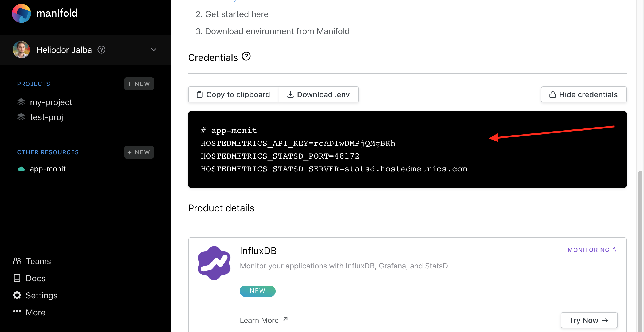Open the Learn More link
The width and height of the screenshot is (644, 332).
(x=259, y=320)
